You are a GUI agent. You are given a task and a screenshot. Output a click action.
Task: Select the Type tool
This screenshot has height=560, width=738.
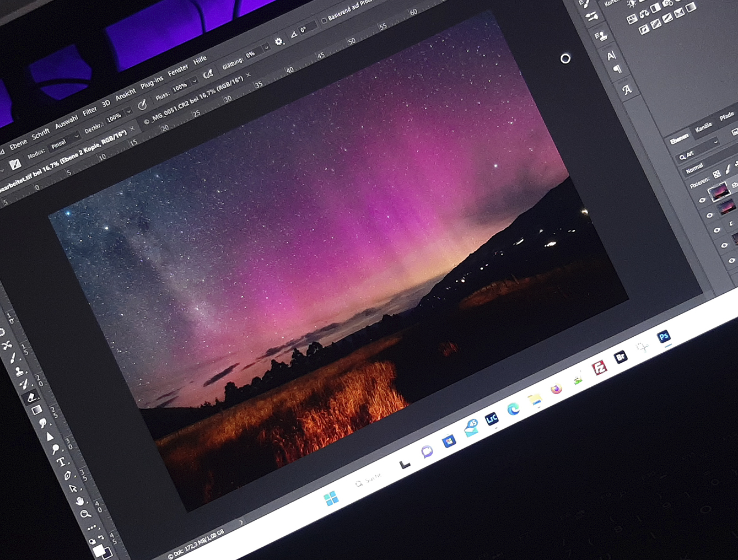click(61, 462)
